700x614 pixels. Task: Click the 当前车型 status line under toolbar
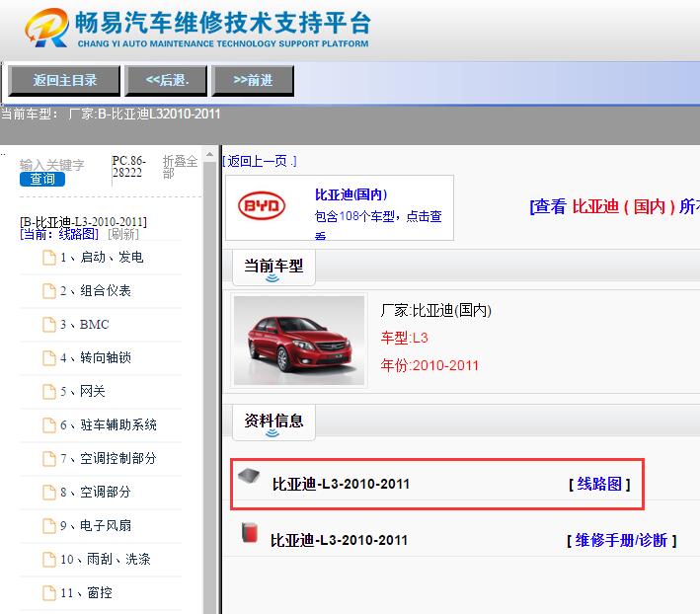tap(111, 115)
